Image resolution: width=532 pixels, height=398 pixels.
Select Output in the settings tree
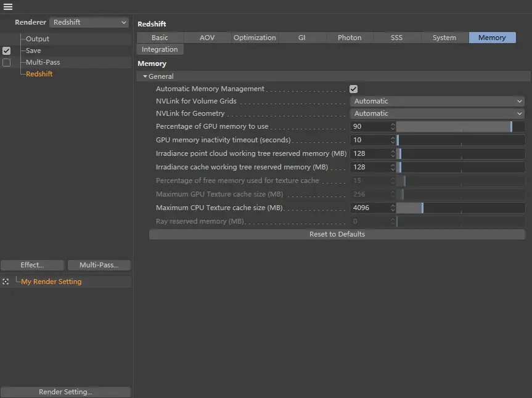[x=38, y=39]
